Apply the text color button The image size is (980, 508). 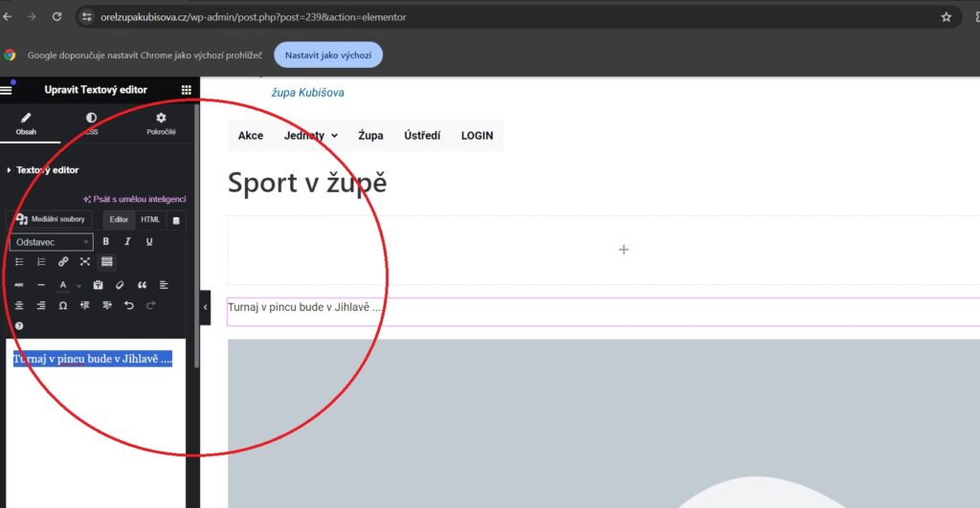(x=62, y=285)
